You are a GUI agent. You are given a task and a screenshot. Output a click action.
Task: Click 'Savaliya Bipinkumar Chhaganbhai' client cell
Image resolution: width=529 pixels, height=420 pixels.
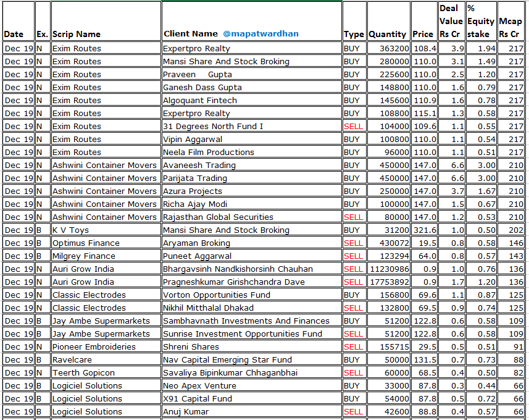[252, 372]
